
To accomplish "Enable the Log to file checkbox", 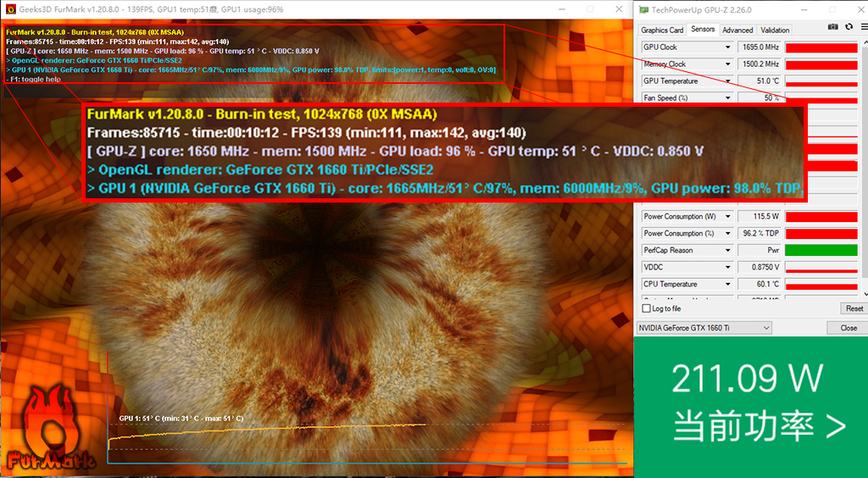I will (x=646, y=308).
